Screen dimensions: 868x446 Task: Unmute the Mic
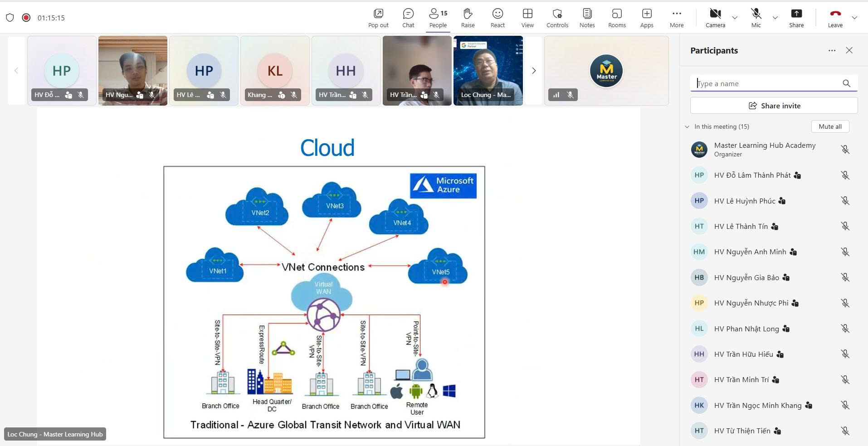(x=756, y=18)
